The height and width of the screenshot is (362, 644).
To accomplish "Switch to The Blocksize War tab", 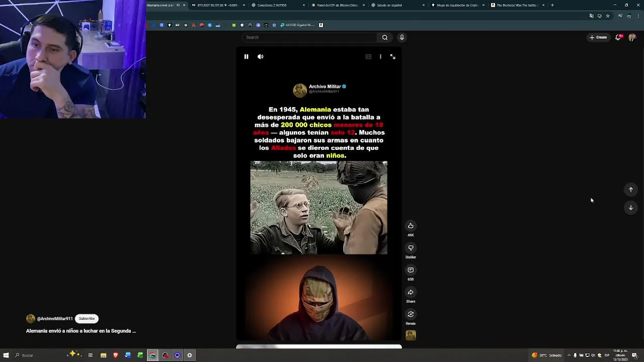I will coord(517,5).
